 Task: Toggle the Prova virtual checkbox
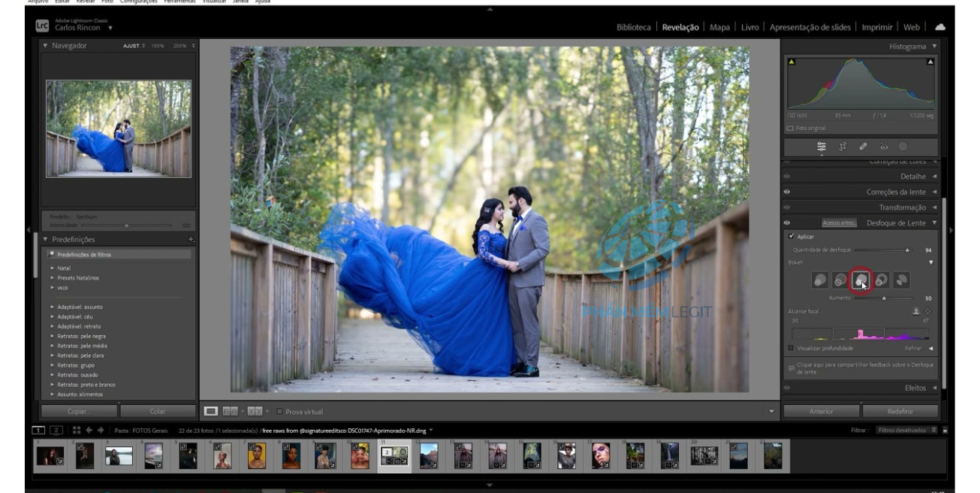point(280,412)
